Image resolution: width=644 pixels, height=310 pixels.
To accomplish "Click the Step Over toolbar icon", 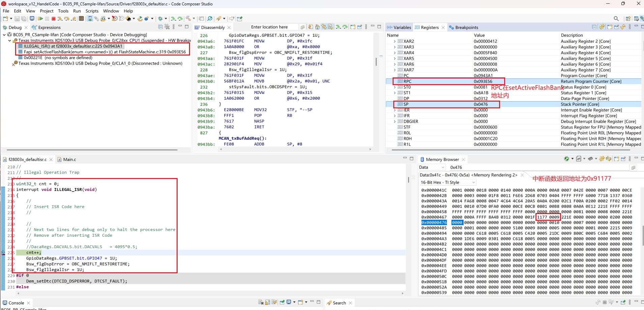I will (67, 19).
